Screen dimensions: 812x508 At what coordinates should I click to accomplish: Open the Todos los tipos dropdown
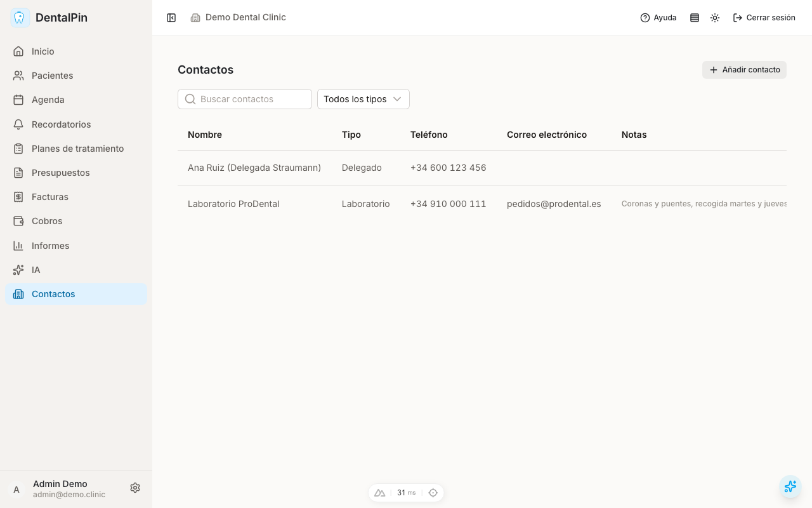(363, 99)
